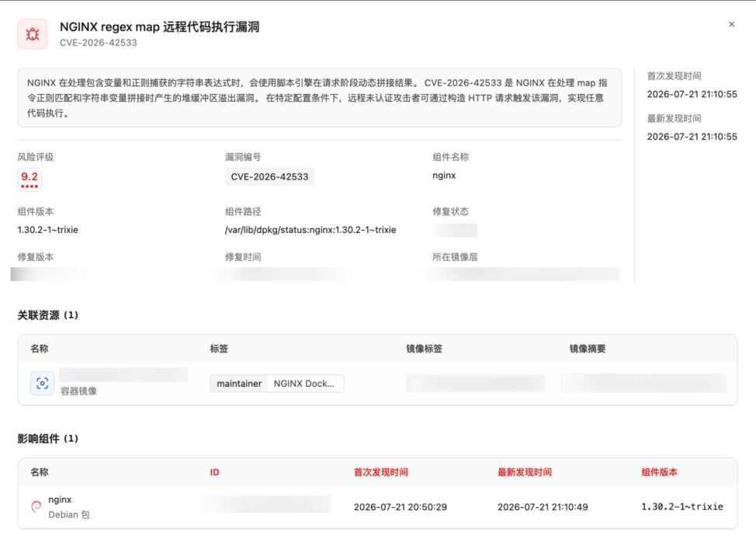This screenshot has width=756, height=550.
Task: Click the 最新发现时间 sidebar label
Action: pos(674,119)
